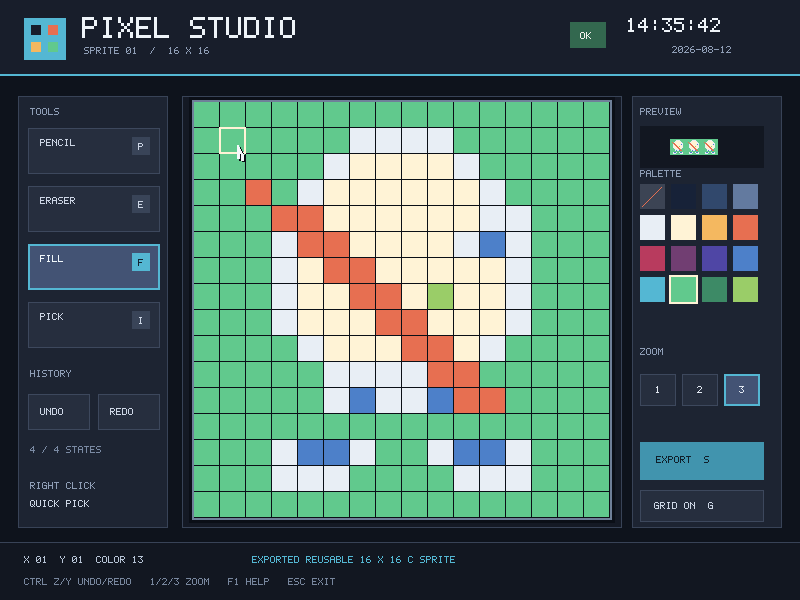Set zoom level to 3
Viewport: 800px width, 600px height.
[742, 390]
